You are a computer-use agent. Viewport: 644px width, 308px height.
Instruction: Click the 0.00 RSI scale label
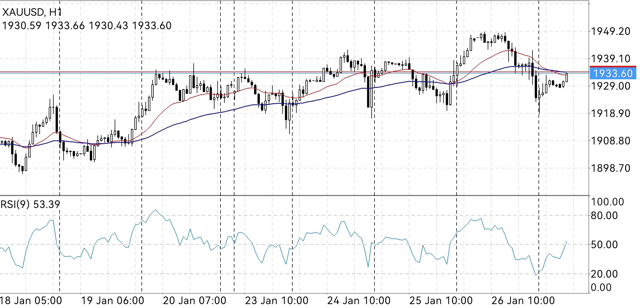(601, 287)
